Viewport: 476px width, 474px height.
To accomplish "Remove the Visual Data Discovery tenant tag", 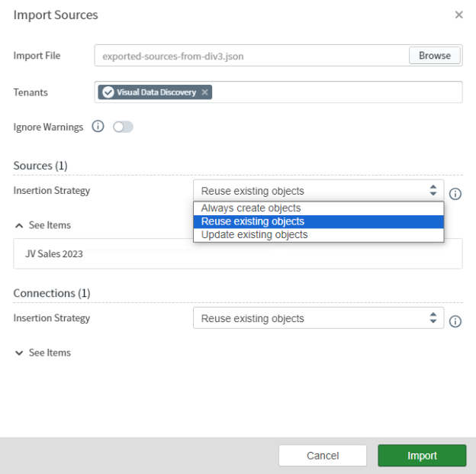I will pos(204,92).
